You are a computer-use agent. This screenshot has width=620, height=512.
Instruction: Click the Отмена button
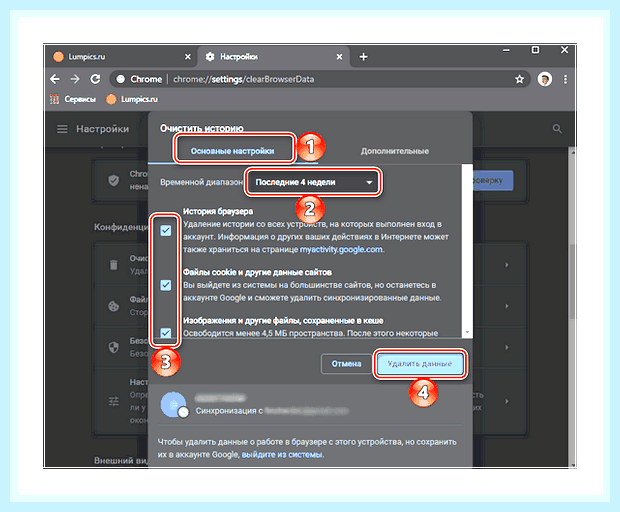click(346, 364)
